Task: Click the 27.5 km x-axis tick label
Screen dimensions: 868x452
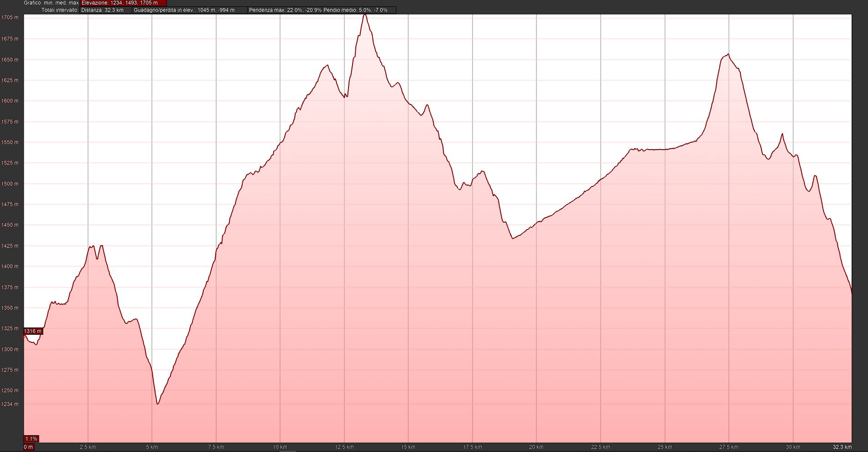Action: click(728, 447)
